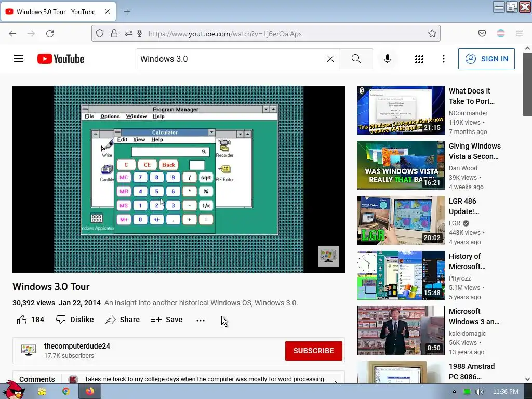This screenshot has width=532, height=399.
Task: Open the volume speaker tray icon
Action: pos(479,392)
